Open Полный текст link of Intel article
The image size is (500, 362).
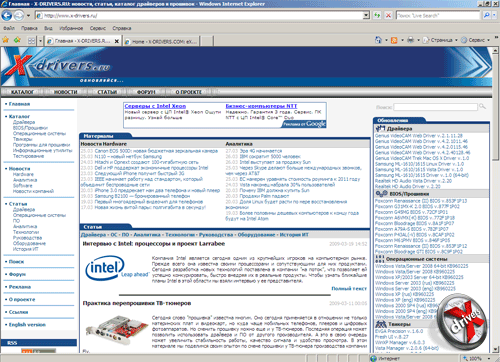tap(349, 288)
